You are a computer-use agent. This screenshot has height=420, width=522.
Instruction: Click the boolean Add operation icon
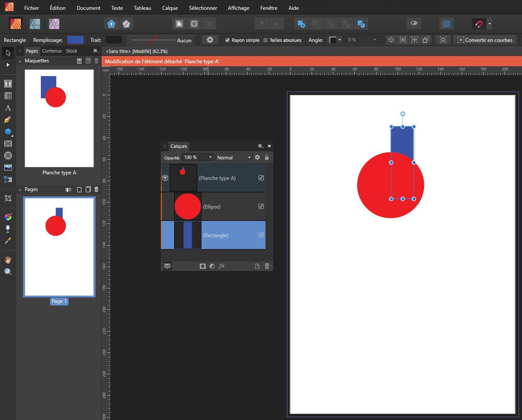[x=301, y=24]
